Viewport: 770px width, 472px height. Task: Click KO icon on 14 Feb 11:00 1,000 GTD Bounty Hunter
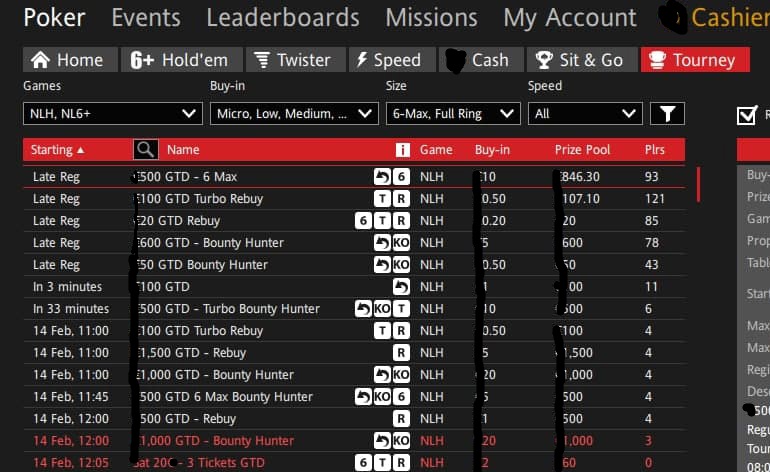click(x=401, y=375)
